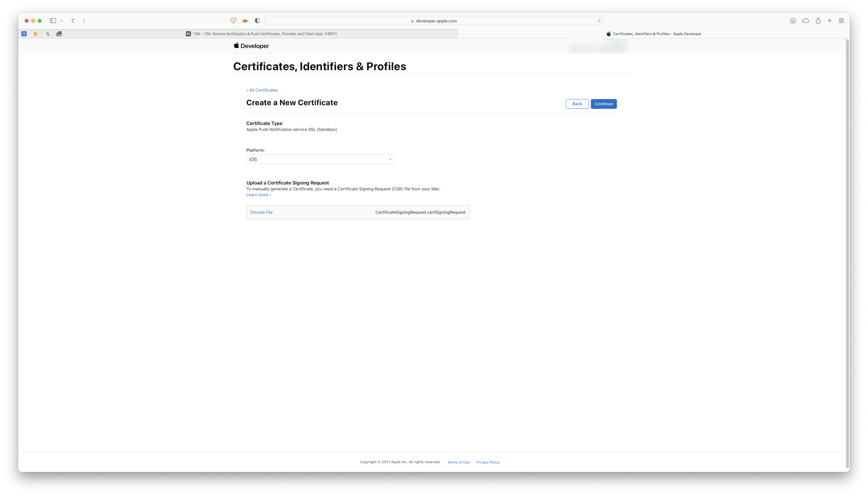
Task: Open the Firebase pinned tab
Action: click(35, 34)
